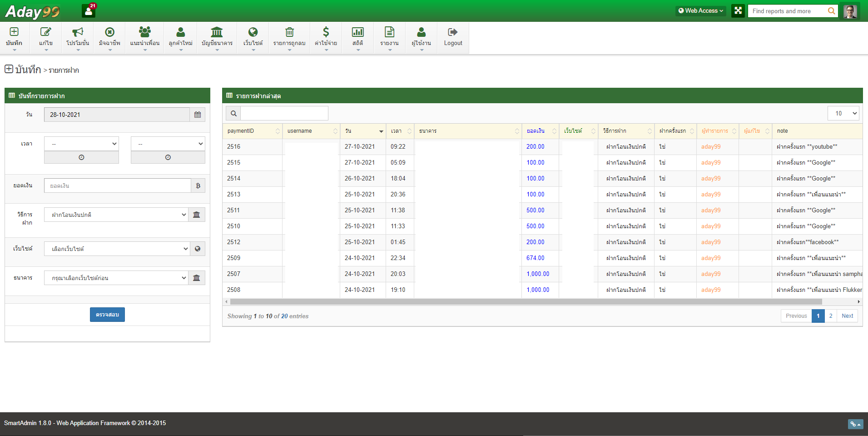868x436 pixels.
Task: Open the มิจฉาชีพ menu
Action: (109, 38)
